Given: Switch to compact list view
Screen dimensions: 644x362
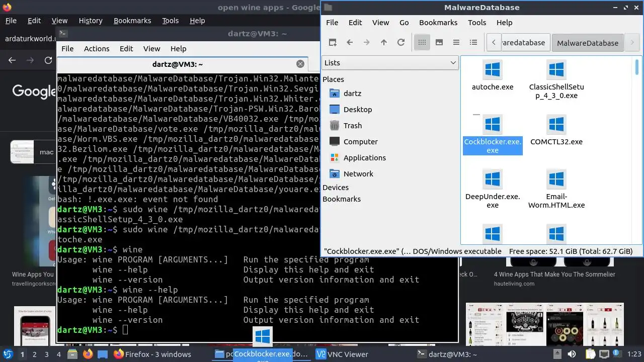Looking at the screenshot, I should 456,43.
